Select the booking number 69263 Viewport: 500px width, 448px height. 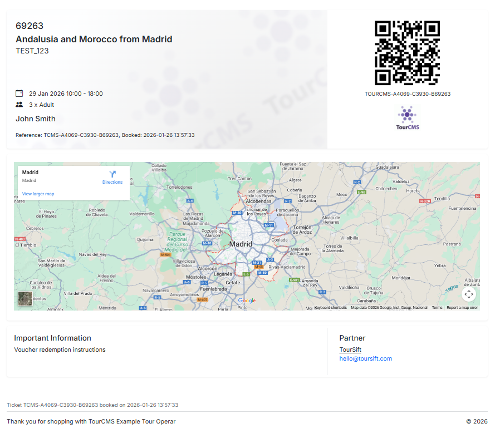[30, 26]
